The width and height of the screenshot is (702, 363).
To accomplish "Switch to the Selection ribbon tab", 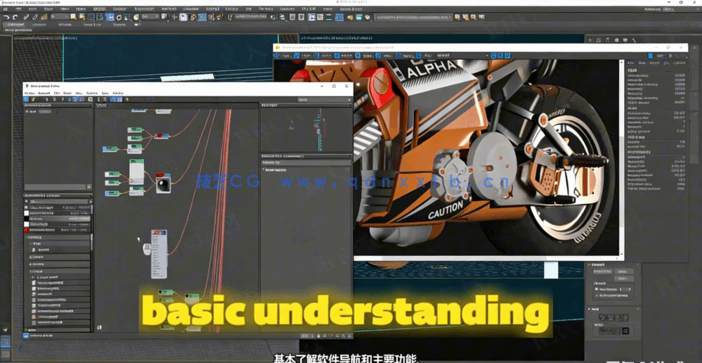I will click(64, 25).
